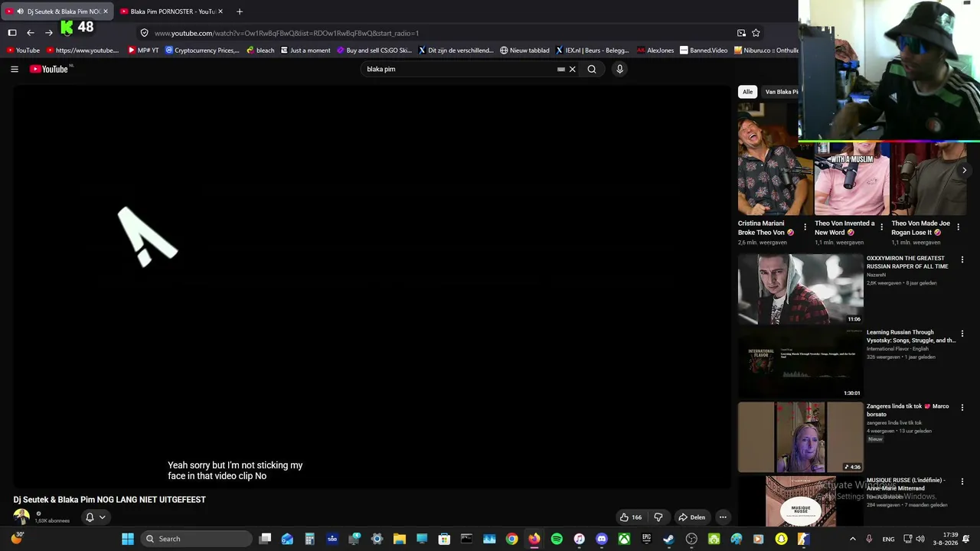
Task: Close the Blaka Pim PORNOSTER tab
Action: pyautogui.click(x=220, y=11)
